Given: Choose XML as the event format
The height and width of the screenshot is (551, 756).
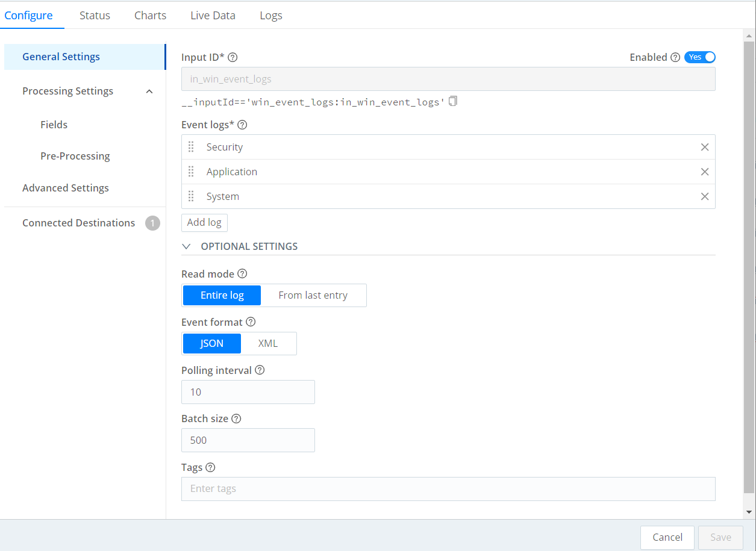Looking at the screenshot, I should 268,343.
